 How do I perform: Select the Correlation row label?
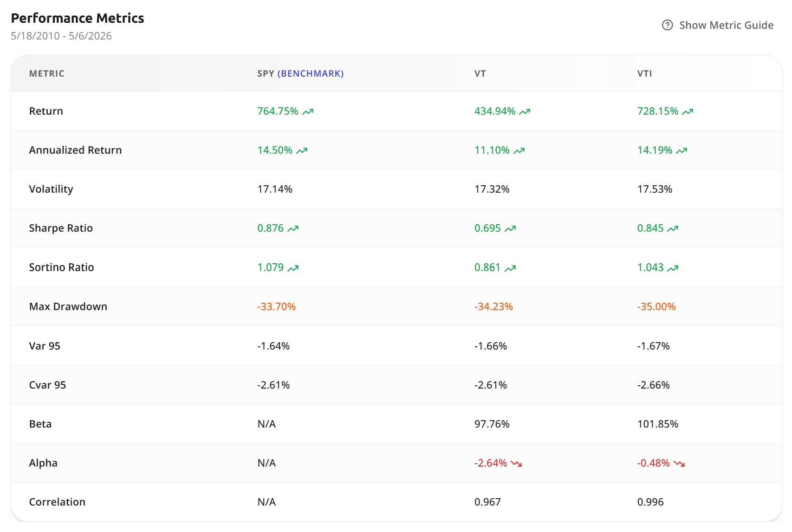57,502
